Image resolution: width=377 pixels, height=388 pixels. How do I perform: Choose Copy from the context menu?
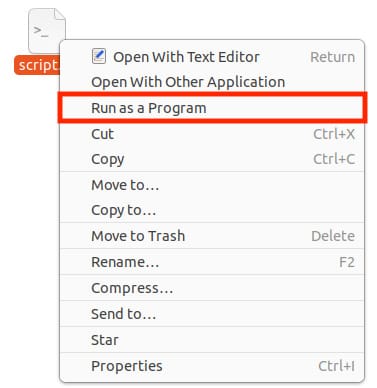[x=212, y=159]
